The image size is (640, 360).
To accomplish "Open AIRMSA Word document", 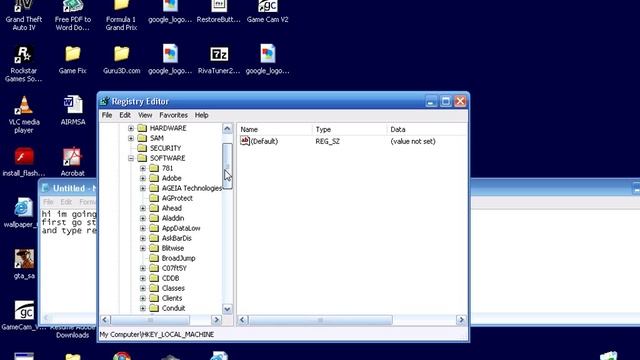I will (73, 111).
